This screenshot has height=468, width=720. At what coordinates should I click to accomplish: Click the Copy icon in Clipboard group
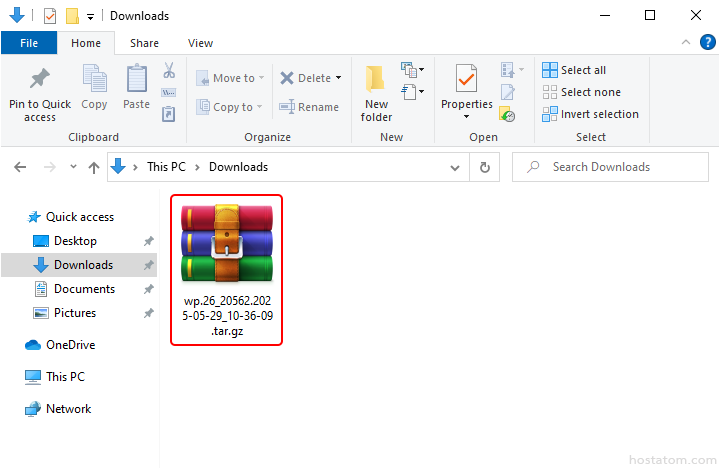tap(94, 80)
